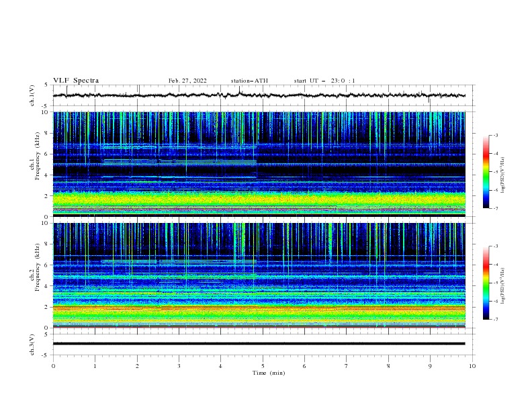Click time axis tick label "2"

coord(137,366)
